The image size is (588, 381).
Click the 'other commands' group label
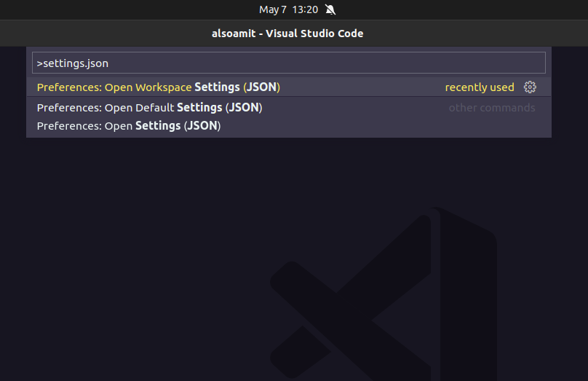(492, 108)
